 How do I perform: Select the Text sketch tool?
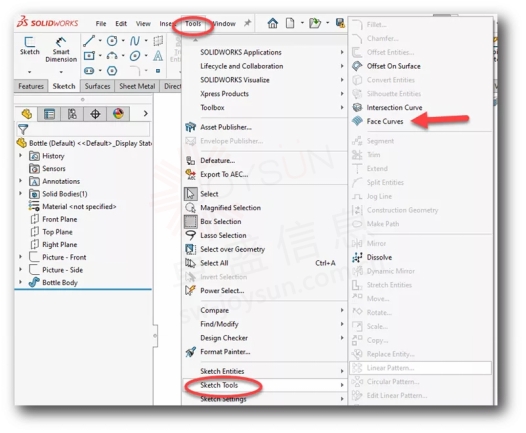[x=158, y=56]
